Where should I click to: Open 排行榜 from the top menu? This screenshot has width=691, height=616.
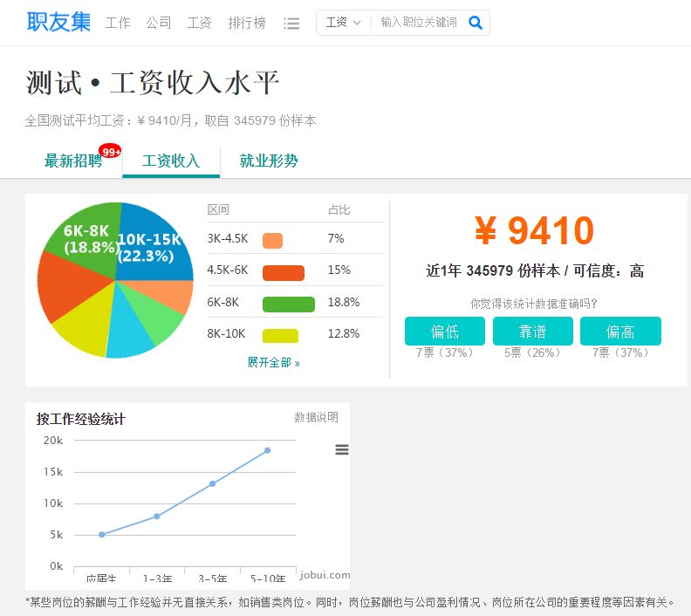(x=247, y=23)
